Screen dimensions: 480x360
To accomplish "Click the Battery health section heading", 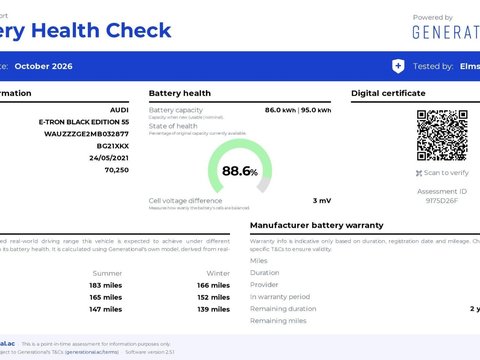I will point(180,93).
